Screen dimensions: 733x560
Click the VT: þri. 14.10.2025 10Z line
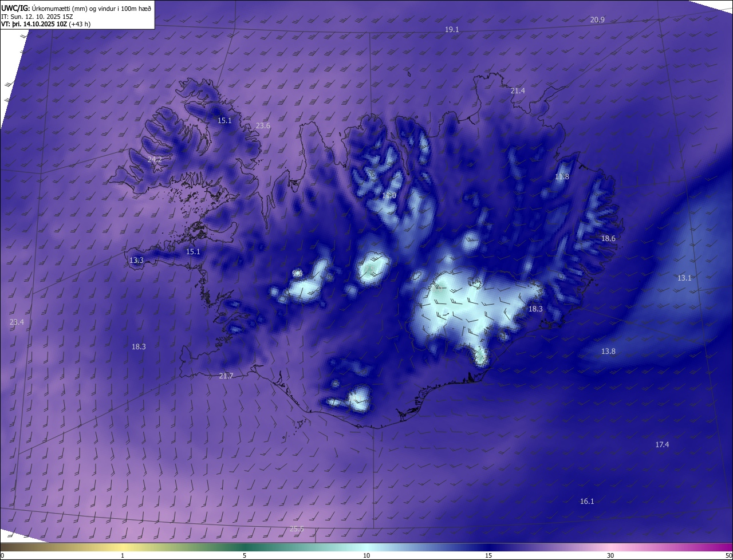(46, 24)
